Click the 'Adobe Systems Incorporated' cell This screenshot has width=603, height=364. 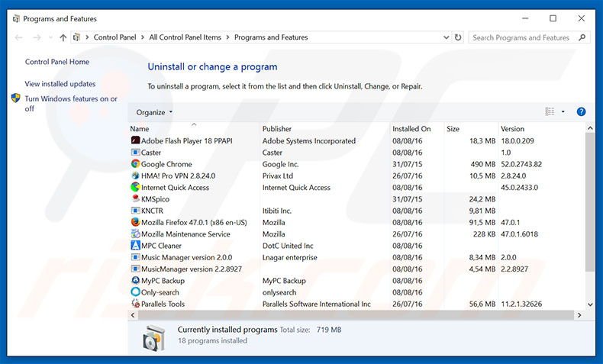(309, 140)
